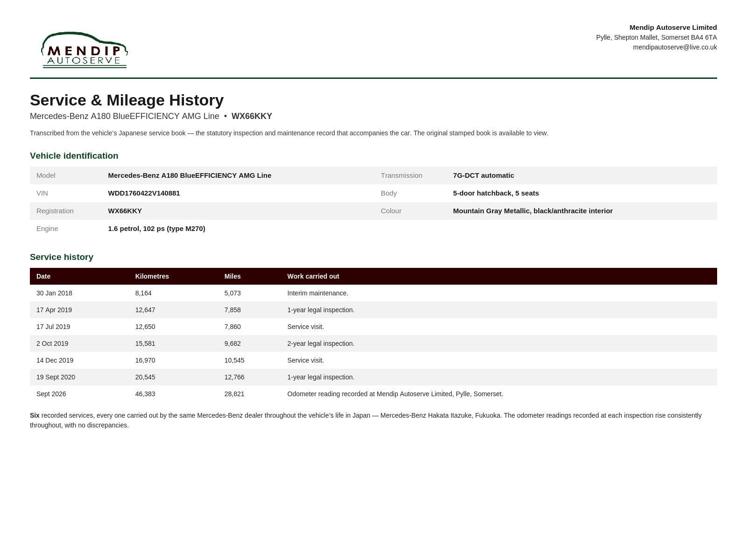The image size is (747, 560).
Task: Click the Colour field label
Action: pos(391,211)
